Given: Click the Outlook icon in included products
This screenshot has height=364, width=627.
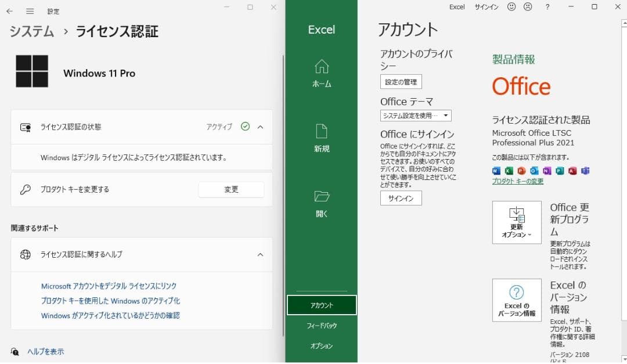Looking at the screenshot, I should [x=535, y=171].
